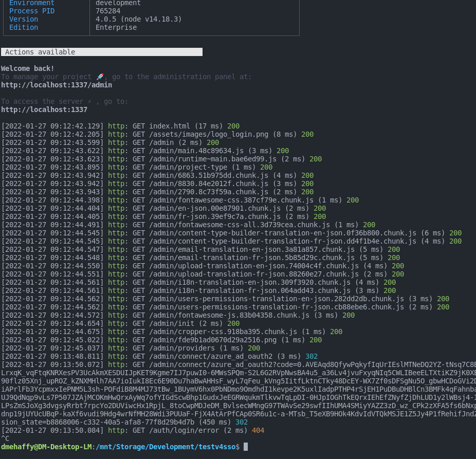Click the content-type-builder-translation-fr-json log line
This screenshot has height=459, width=476.
(231, 241)
